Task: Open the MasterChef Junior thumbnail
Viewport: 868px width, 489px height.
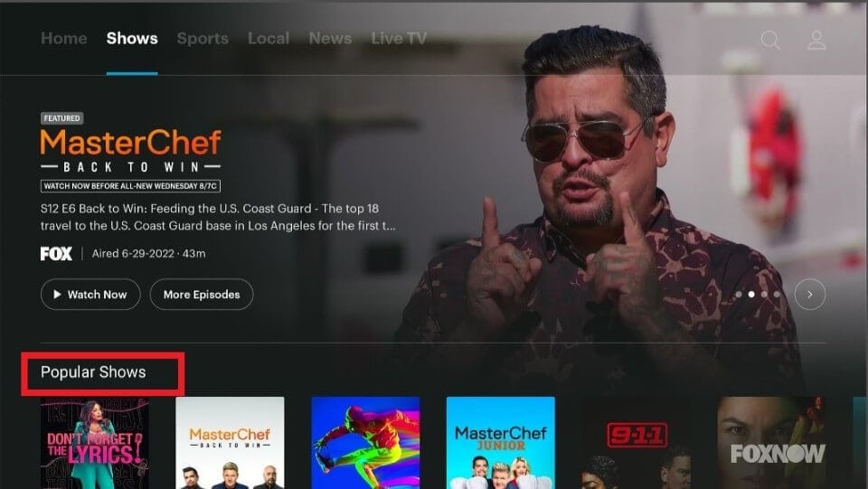Action: point(500,443)
